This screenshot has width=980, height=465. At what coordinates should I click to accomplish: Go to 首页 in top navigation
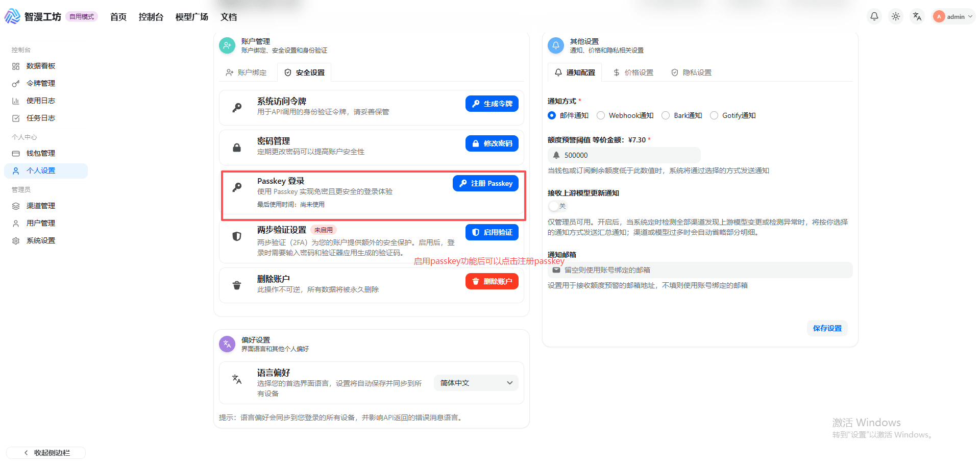pos(118,17)
